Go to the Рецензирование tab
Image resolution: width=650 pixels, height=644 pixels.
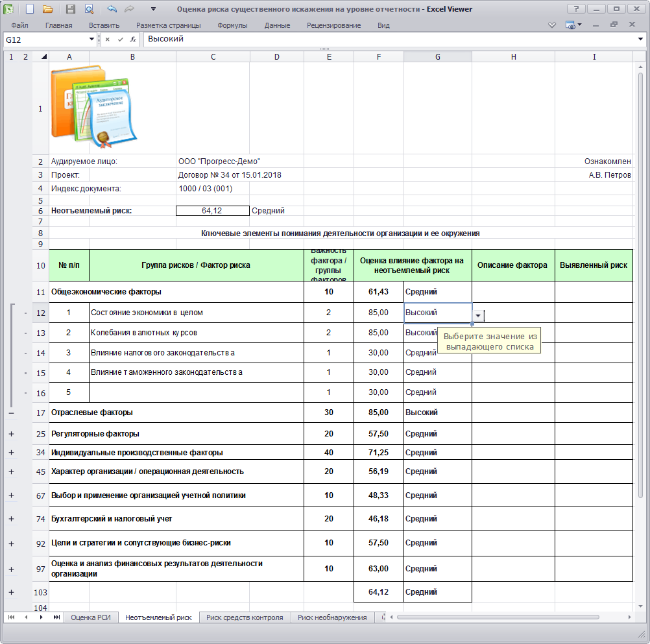333,25
